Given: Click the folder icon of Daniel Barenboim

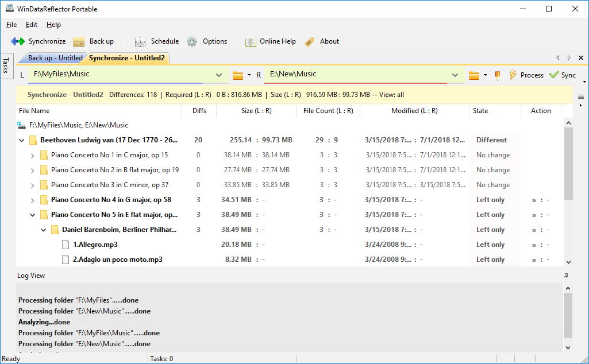Looking at the screenshot, I should 55,230.
